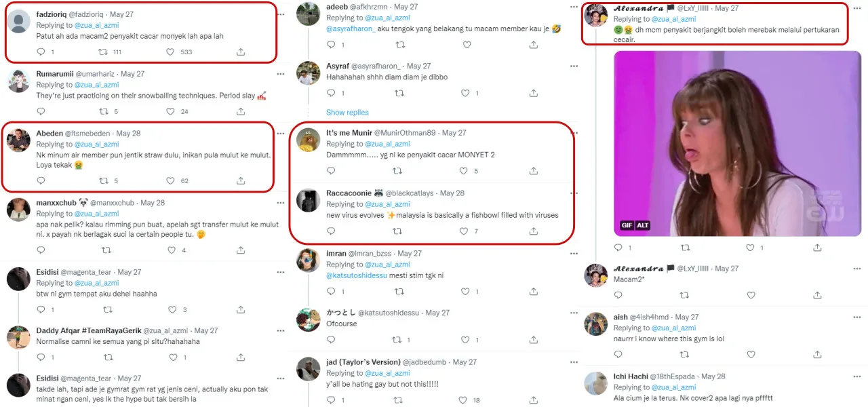
Task: Open @zua_al_azmi link in manxxchub's reply
Action: [96, 214]
